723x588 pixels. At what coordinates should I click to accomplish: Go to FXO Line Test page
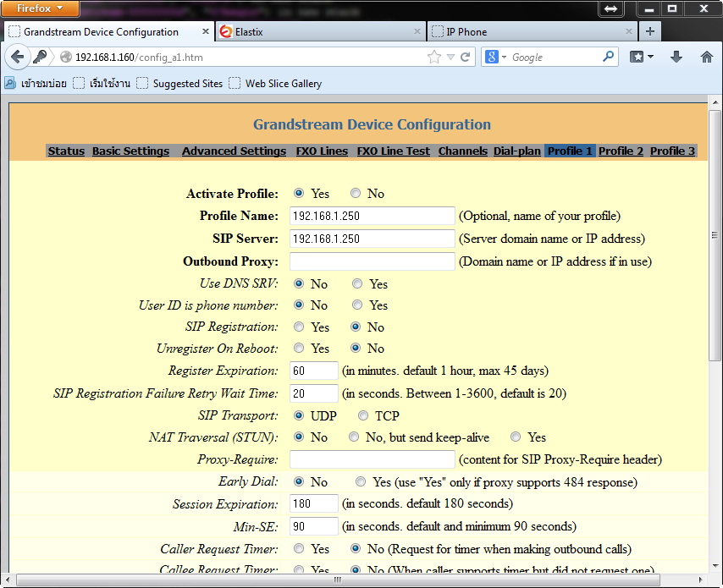(x=394, y=151)
